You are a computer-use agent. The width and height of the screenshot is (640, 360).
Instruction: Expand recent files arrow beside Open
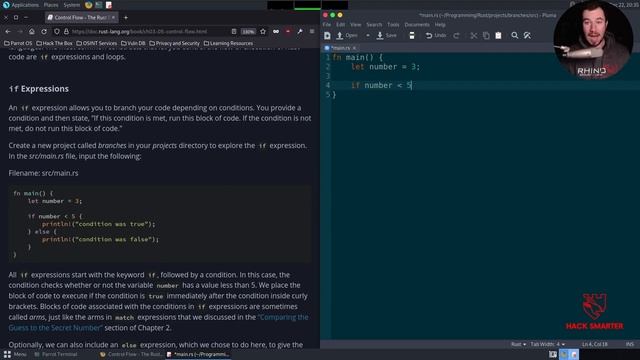(368, 36)
